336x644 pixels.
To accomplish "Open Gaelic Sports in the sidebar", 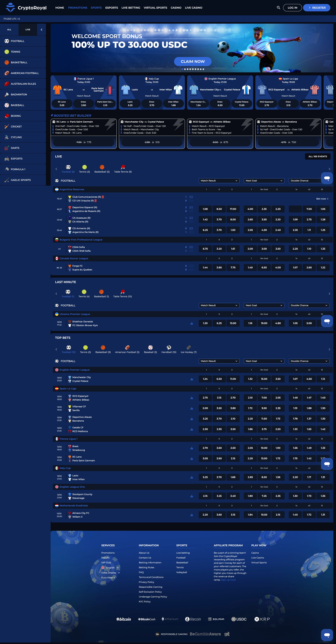I will pyautogui.click(x=23, y=180).
